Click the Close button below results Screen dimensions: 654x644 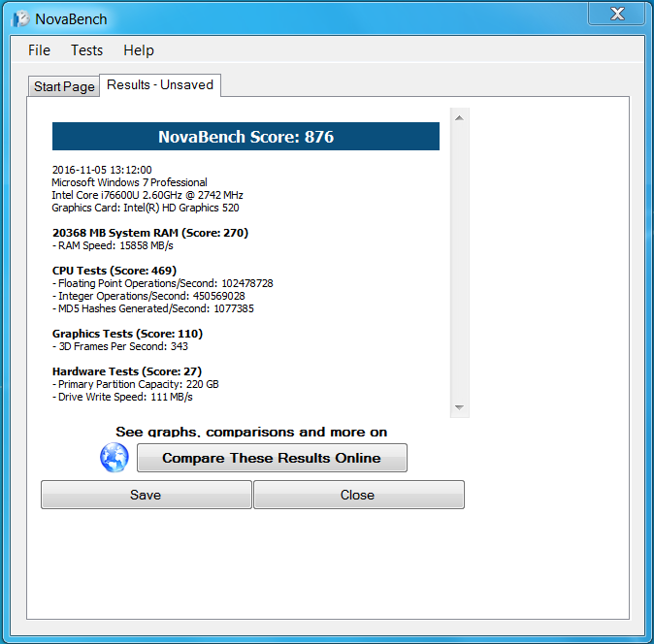358,495
